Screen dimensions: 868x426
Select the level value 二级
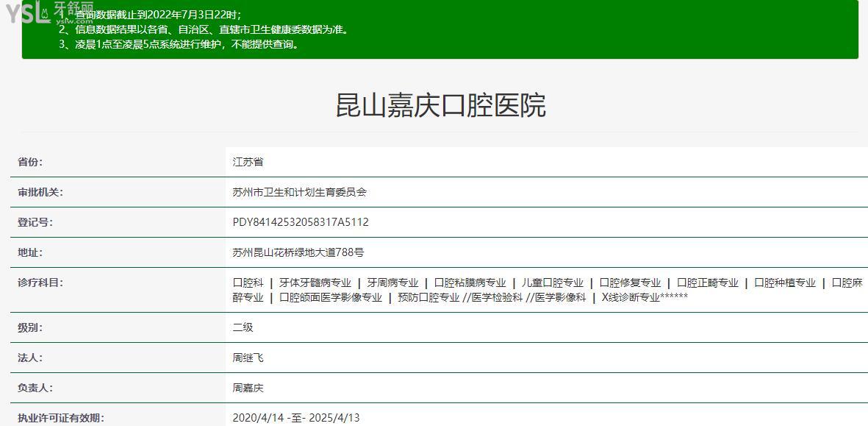[243, 327]
